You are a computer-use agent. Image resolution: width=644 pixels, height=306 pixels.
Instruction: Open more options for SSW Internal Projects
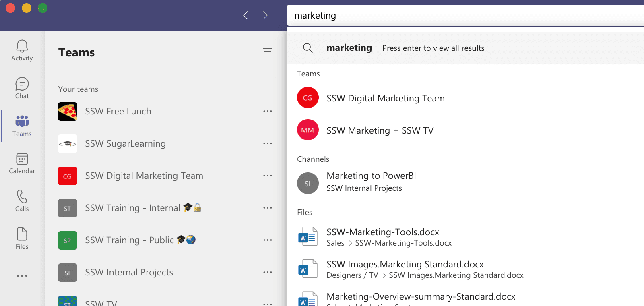click(267, 272)
